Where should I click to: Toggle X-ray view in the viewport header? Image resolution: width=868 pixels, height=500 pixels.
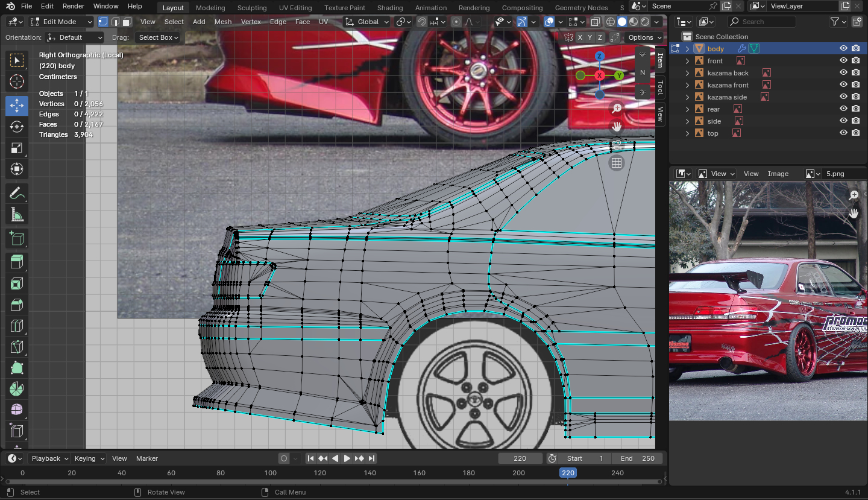click(596, 22)
